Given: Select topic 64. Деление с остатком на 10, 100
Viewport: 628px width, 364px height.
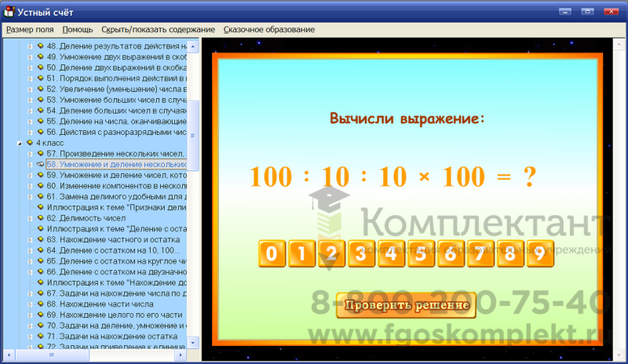Looking at the screenshot, I should tap(113, 251).
